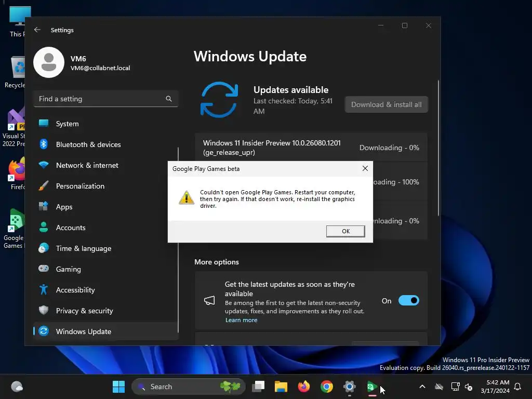Show hidden system tray icons
532x399 pixels.
pos(422,387)
